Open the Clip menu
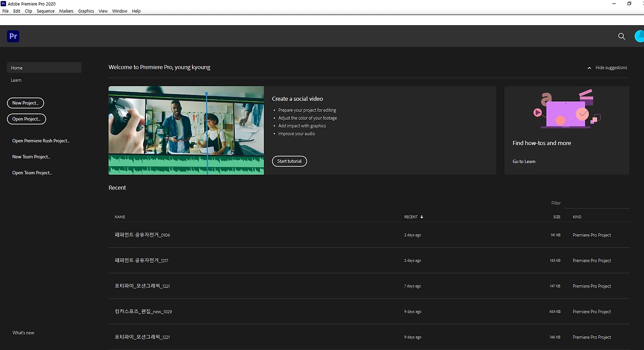The height and width of the screenshot is (350, 644). [28, 11]
